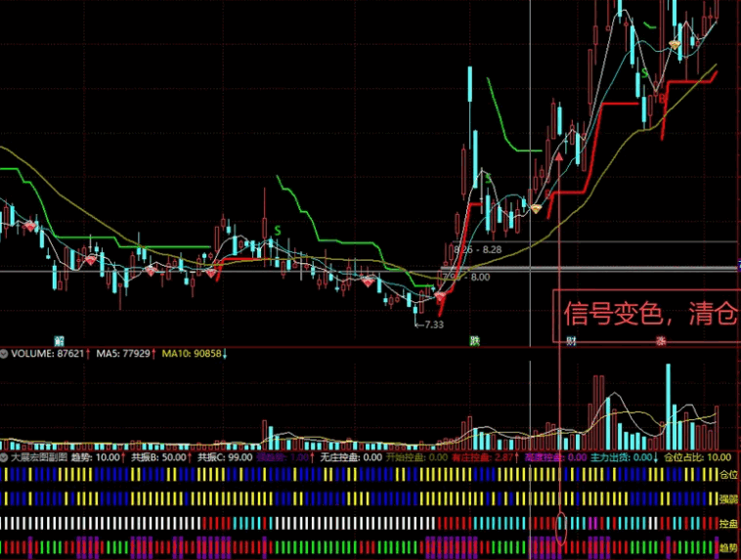
Task: Click the 强弱 row label
Action: pyautogui.click(x=728, y=499)
